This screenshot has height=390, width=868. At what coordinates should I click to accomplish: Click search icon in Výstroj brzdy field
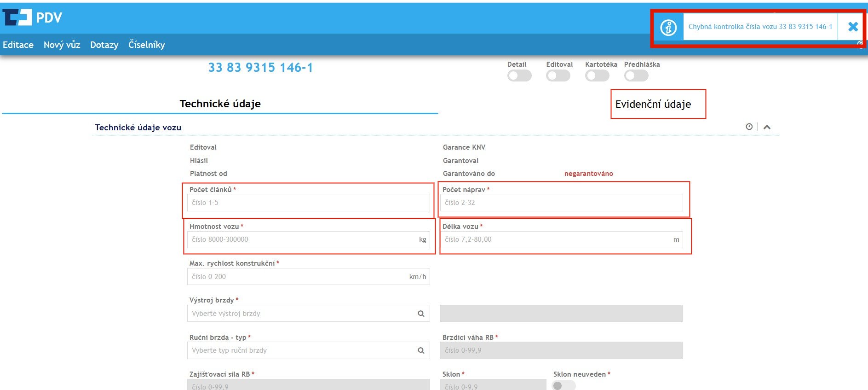420,314
